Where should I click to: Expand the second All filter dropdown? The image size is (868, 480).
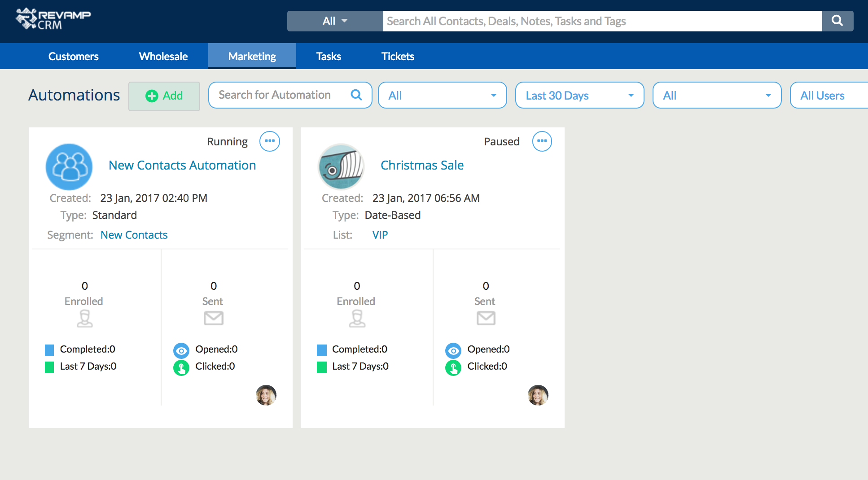click(x=717, y=95)
